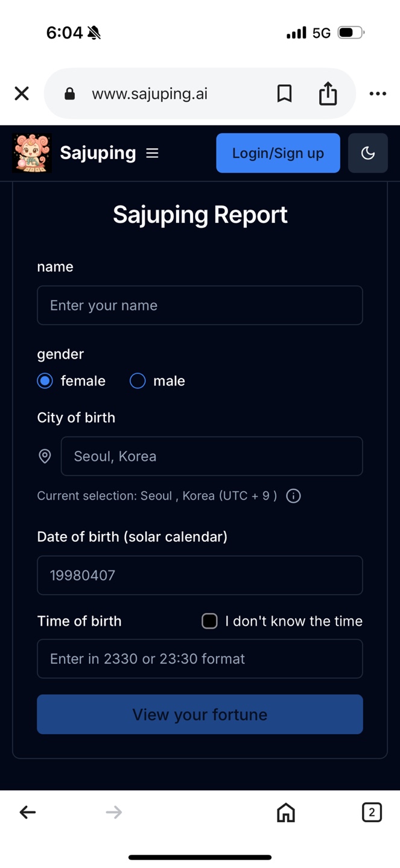Close the browser tab with X
Viewport: 400px width, 868px height.
(x=22, y=93)
